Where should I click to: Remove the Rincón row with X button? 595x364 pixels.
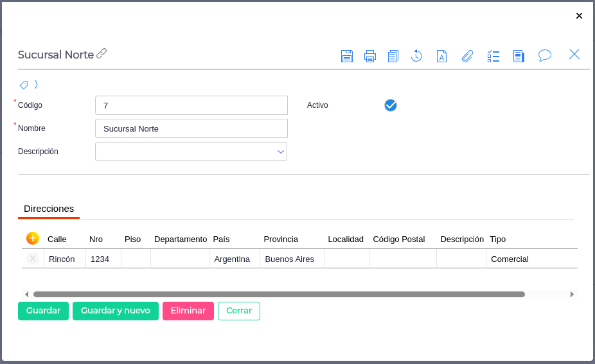(33, 259)
